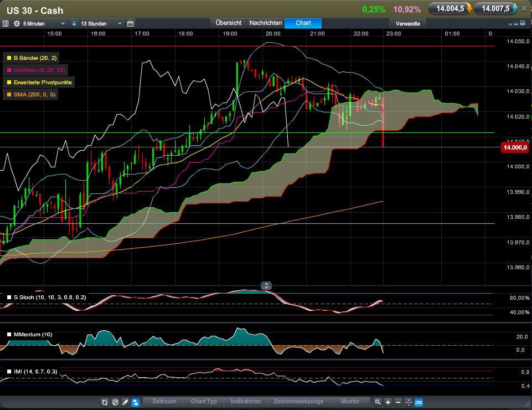Click yellow swatch beside B Bänder
The width and height of the screenshot is (532, 410).
tap(9, 58)
